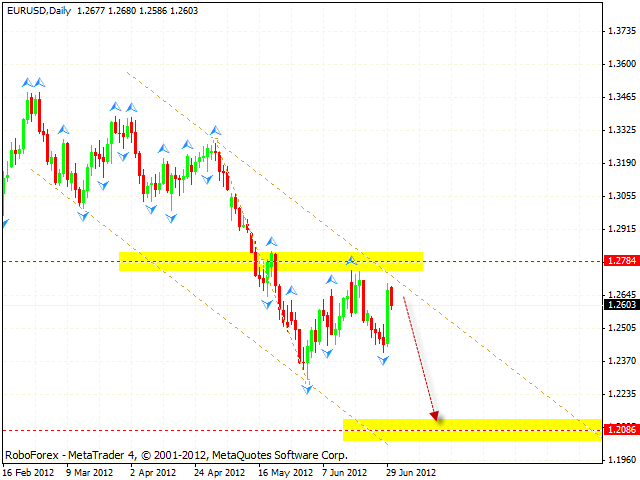This screenshot has height=480, width=640.
Task: Click the down fractal under the latest candles
Action: [x=383, y=360]
